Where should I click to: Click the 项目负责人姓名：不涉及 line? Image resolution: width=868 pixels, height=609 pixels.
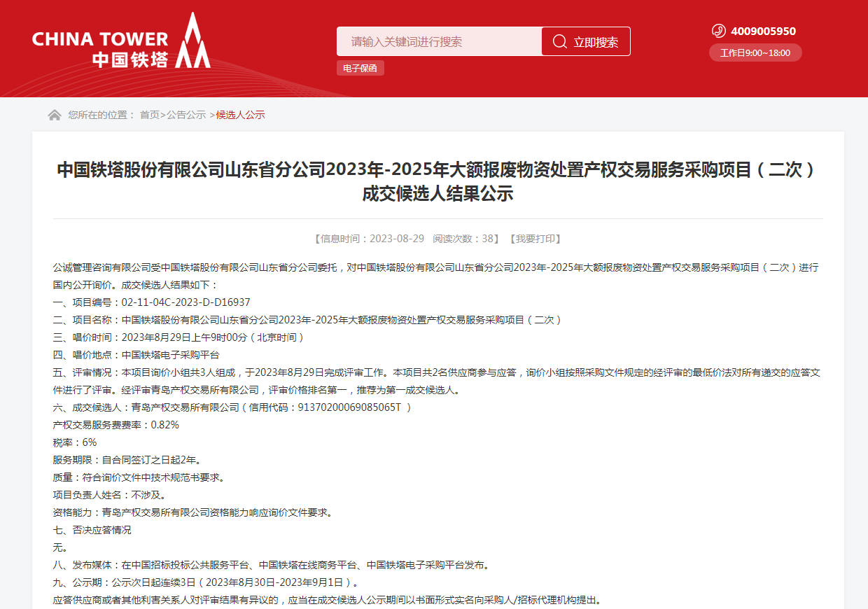point(110,495)
